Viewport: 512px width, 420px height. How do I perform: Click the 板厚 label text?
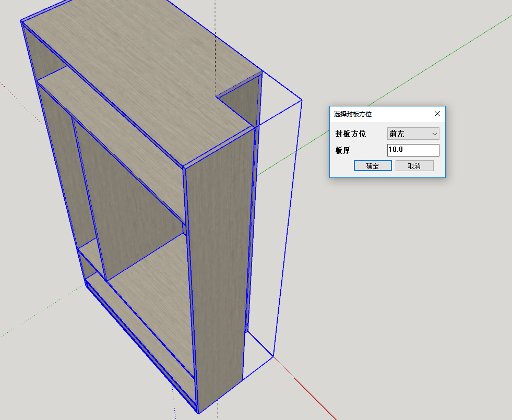[x=343, y=151]
